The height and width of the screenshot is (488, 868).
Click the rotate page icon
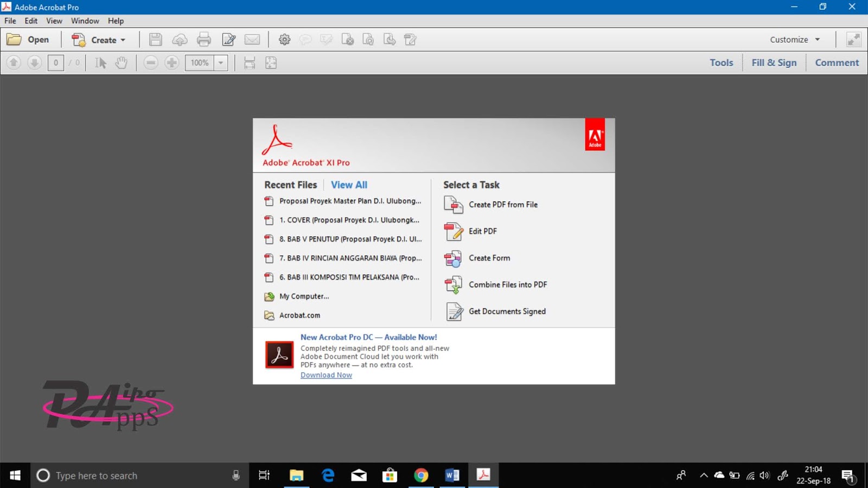tap(368, 40)
